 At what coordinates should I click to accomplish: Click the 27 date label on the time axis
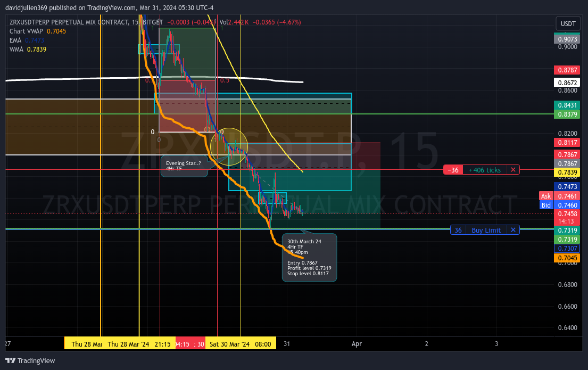[x=8, y=344]
